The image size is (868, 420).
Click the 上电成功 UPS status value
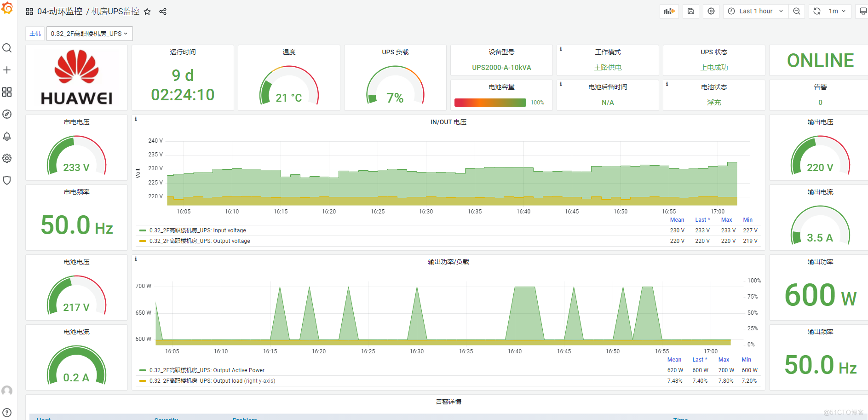point(714,68)
